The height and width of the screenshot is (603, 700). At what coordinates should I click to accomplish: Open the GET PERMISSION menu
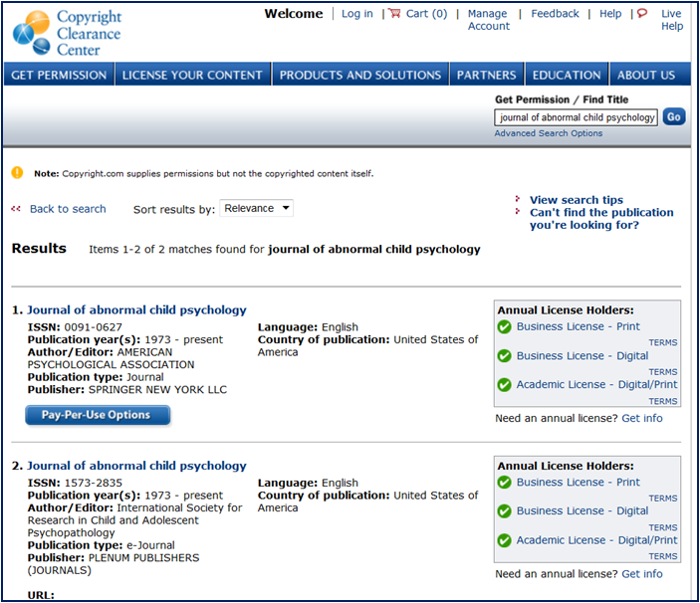coord(59,75)
